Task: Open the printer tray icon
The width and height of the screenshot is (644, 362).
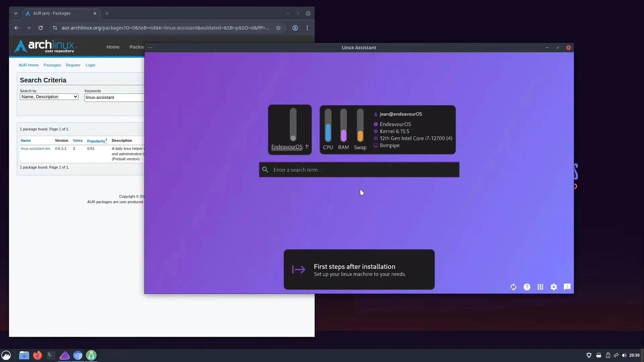Action: click(x=599, y=355)
